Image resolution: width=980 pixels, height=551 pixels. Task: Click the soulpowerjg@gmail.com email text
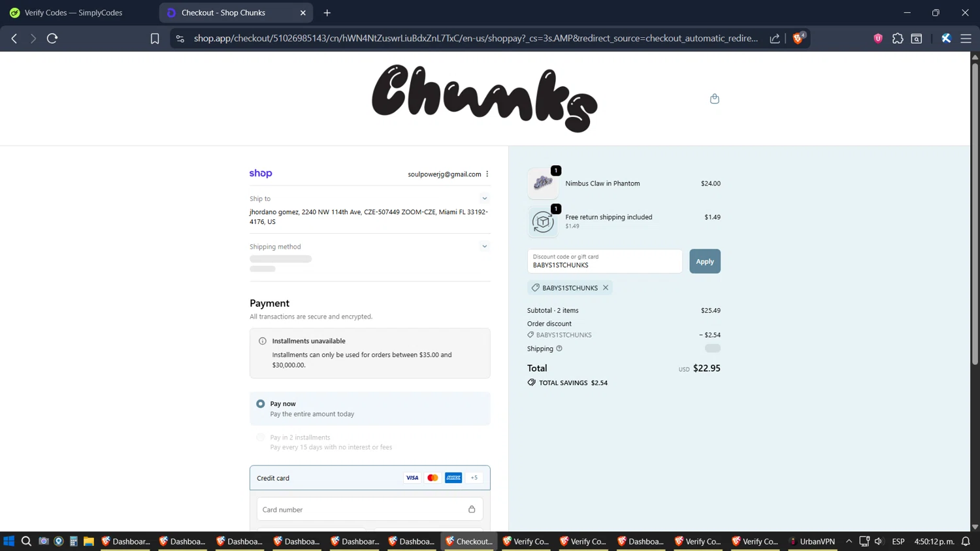click(444, 174)
